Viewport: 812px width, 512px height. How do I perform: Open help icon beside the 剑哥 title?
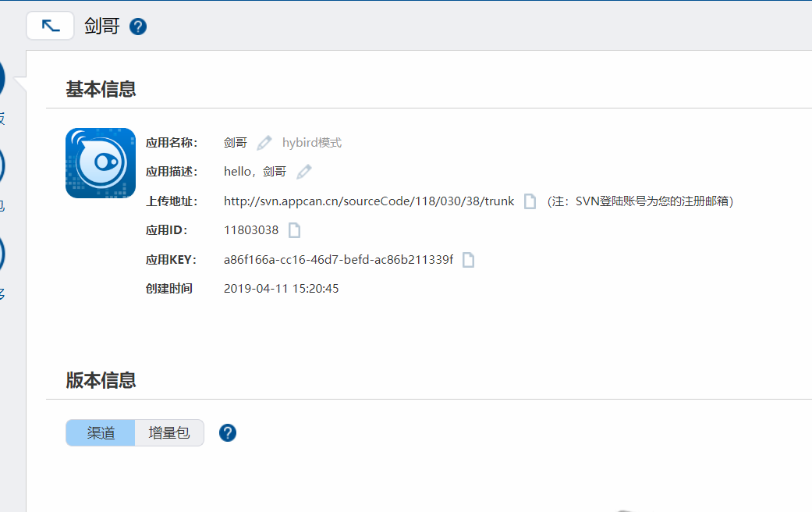(138, 27)
